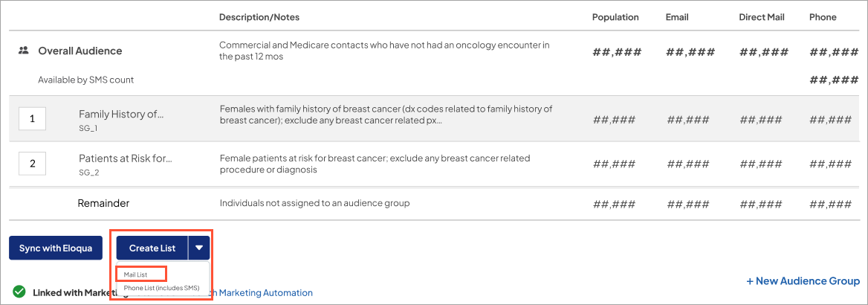Click the priority box numbered 1

(x=32, y=119)
